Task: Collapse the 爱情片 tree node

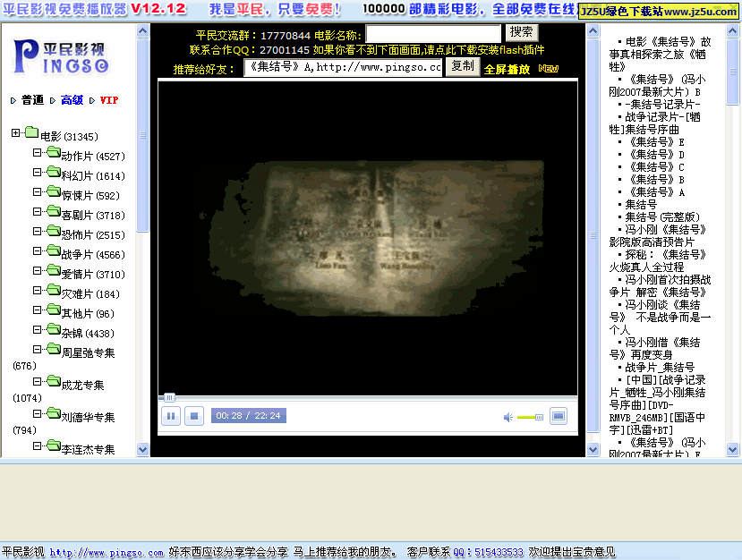Action: click(37, 270)
